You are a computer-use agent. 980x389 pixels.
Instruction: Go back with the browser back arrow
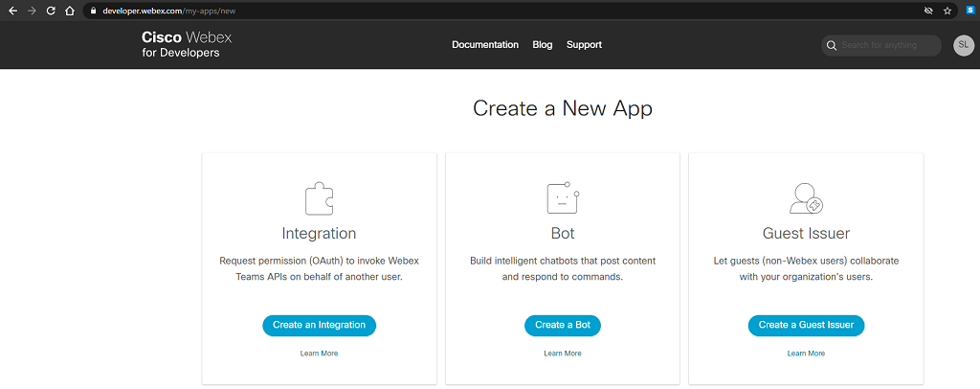(x=13, y=11)
